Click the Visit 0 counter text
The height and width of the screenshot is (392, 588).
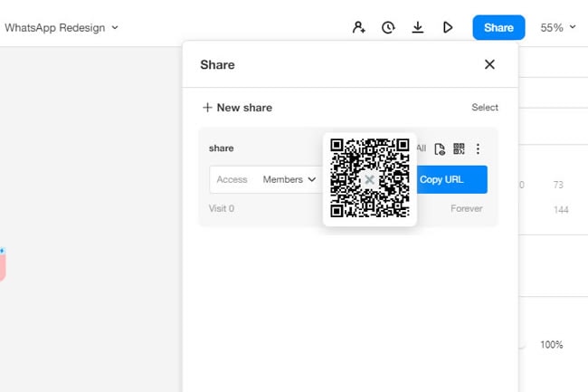[222, 208]
